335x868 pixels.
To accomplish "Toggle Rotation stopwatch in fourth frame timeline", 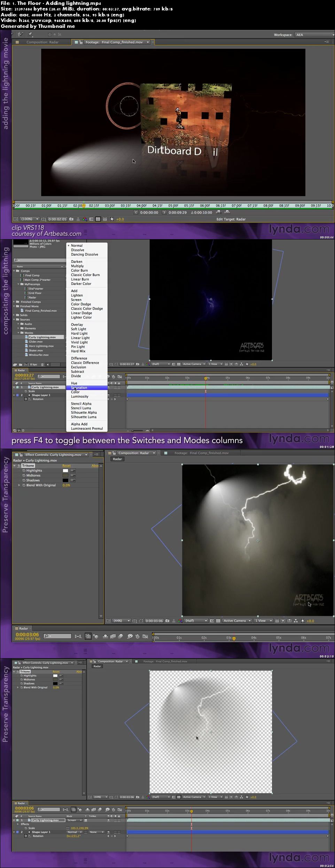I will coord(26,836).
